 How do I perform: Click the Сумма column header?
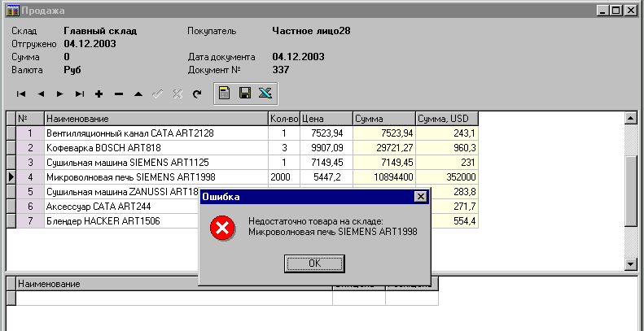384,119
